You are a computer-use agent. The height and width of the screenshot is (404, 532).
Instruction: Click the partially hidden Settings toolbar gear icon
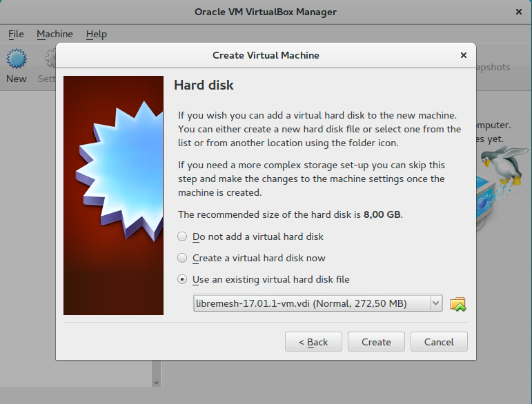(50, 59)
